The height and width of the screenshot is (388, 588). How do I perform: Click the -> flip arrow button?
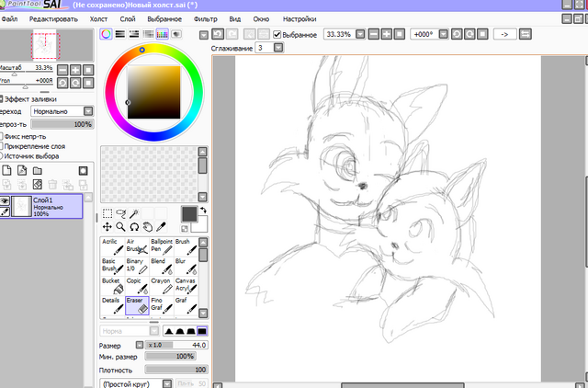click(504, 34)
